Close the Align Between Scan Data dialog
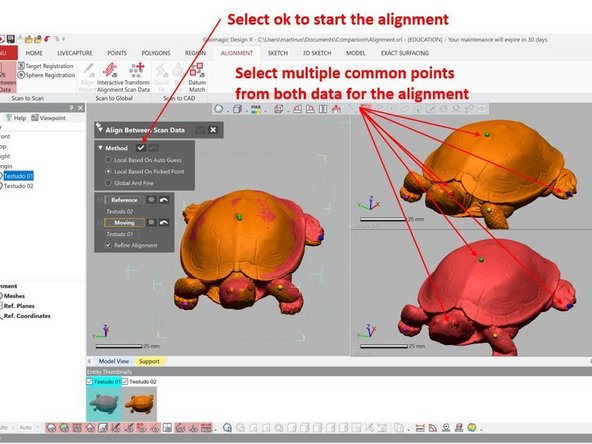This screenshot has width=592, height=444. [213, 130]
